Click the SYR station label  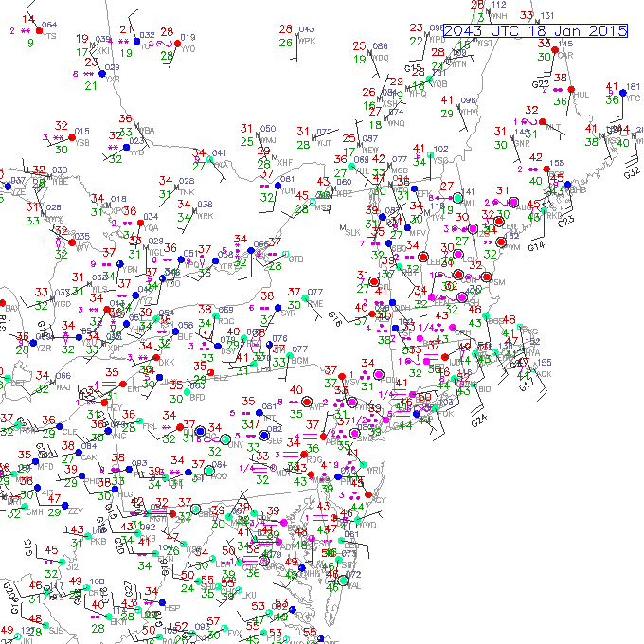[288, 313]
